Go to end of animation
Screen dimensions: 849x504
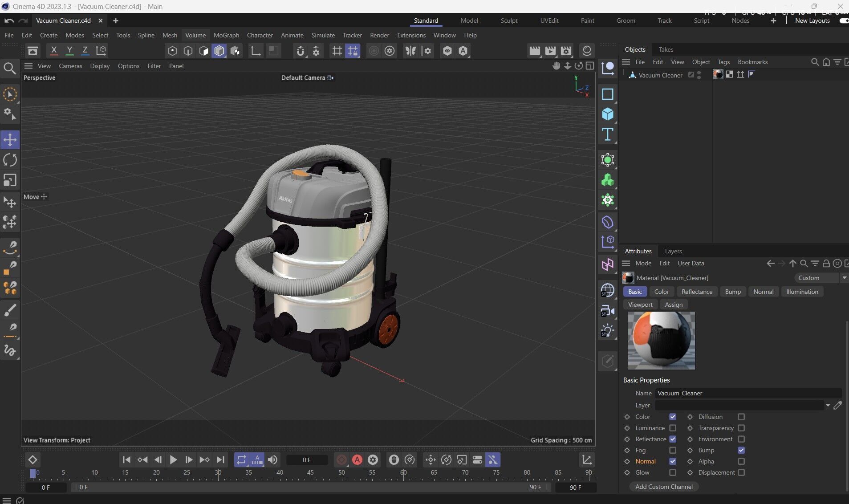pos(220,460)
